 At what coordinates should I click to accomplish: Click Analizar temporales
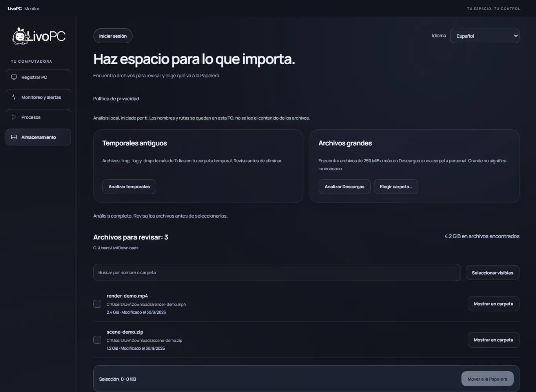(129, 187)
